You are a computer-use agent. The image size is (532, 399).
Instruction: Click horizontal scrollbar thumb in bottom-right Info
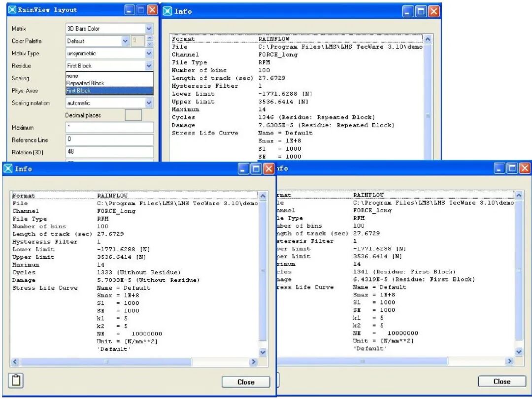(362, 361)
